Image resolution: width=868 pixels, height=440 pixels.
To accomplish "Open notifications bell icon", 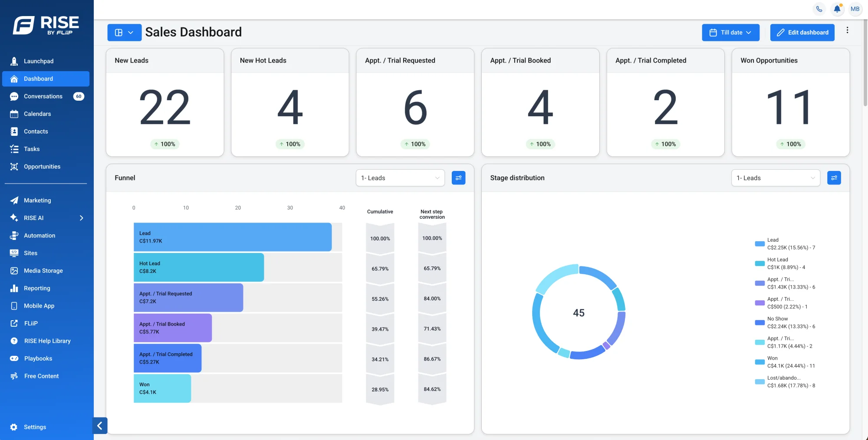I will click(x=837, y=9).
